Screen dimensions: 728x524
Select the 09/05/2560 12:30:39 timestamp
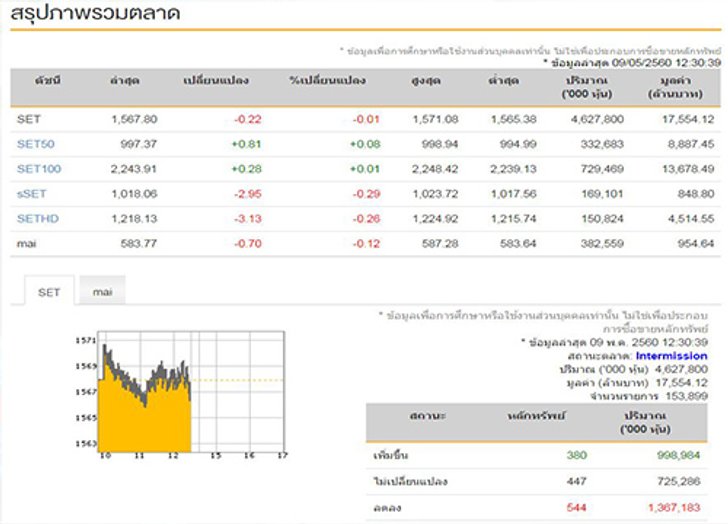point(666,63)
